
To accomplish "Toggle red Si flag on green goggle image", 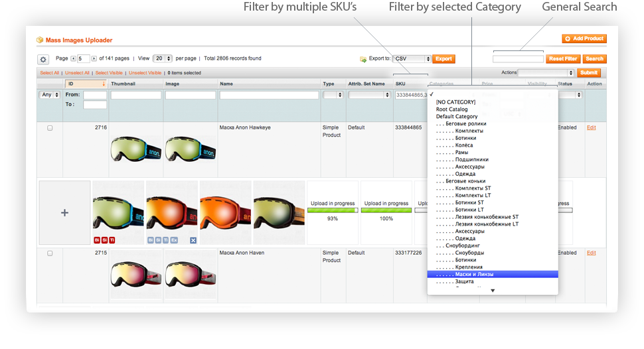I will pyautogui.click(x=104, y=240).
